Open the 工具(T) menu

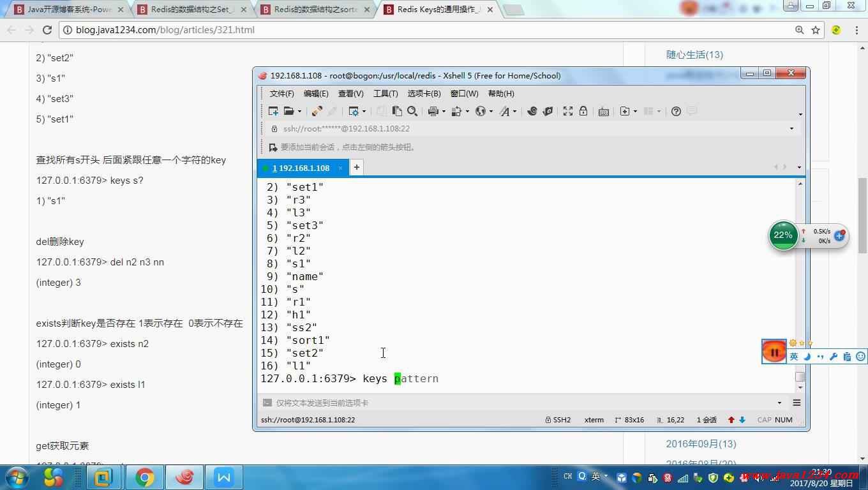385,94
